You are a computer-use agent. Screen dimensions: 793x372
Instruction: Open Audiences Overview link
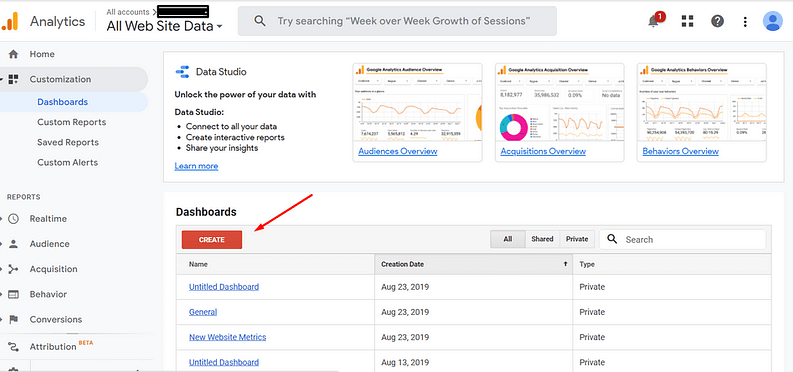click(x=398, y=151)
